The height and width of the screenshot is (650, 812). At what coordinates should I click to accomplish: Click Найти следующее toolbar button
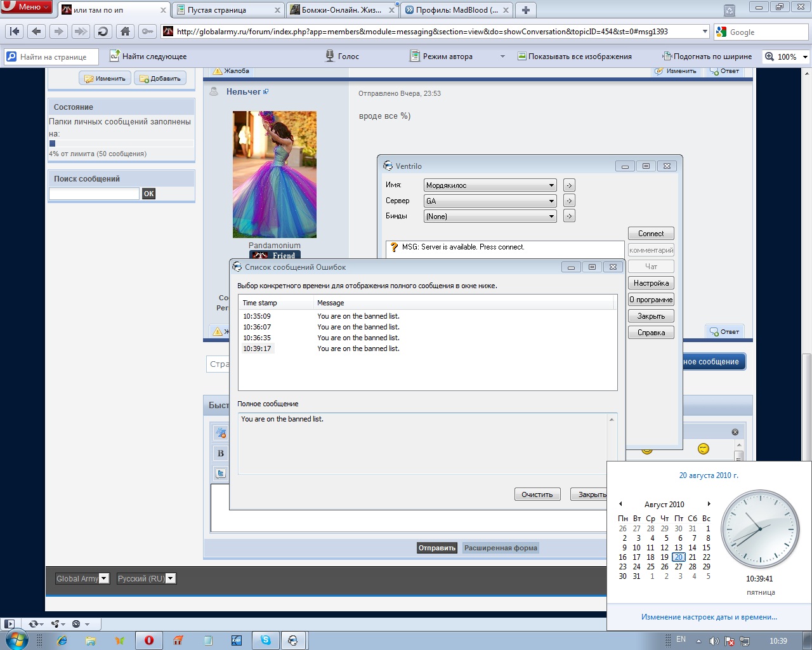[x=148, y=56]
